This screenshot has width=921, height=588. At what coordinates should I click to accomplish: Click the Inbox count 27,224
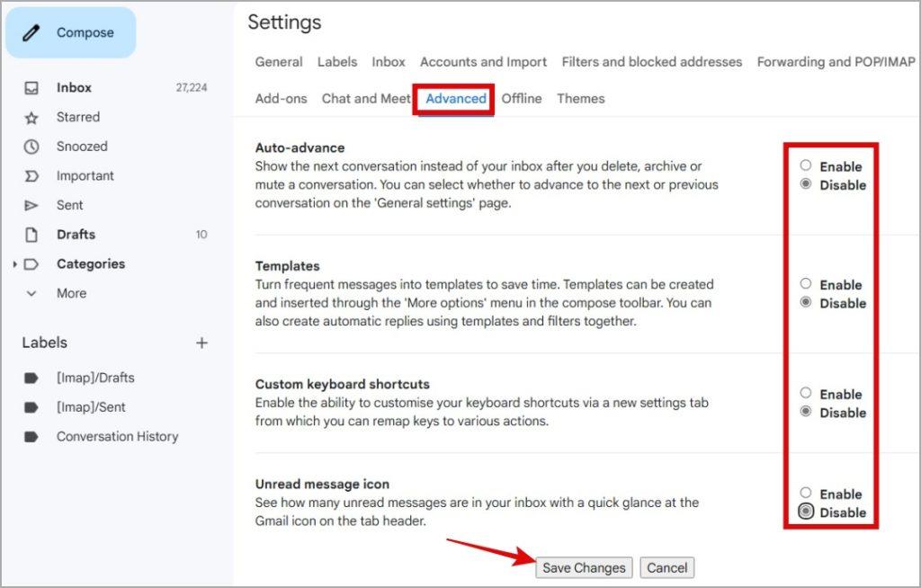click(x=192, y=88)
